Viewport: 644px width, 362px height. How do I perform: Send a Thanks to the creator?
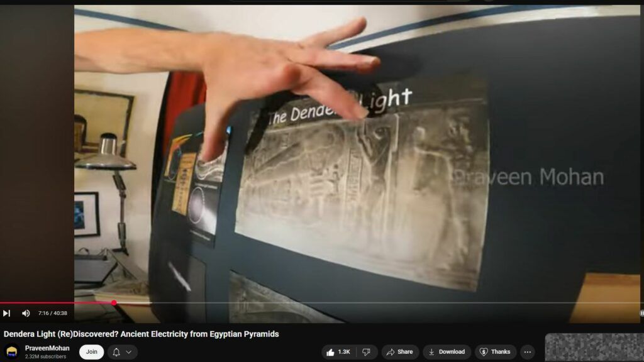pyautogui.click(x=495, y=352)
